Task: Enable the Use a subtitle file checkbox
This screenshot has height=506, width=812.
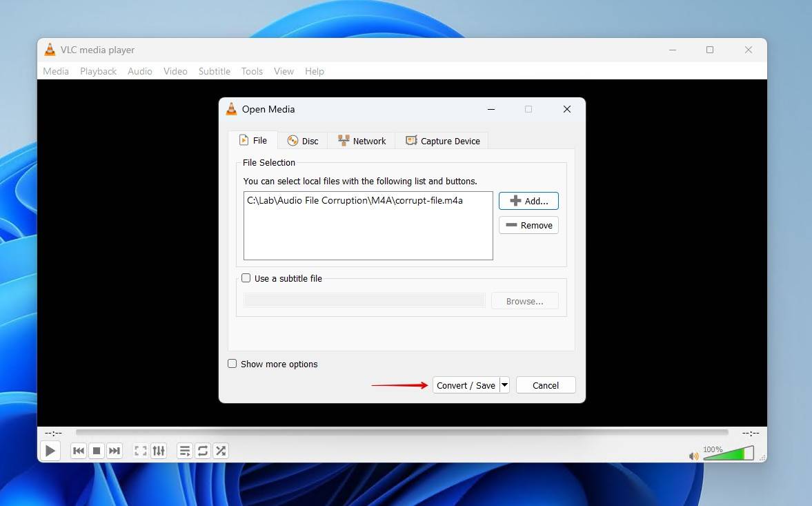Action: (x=246, y=278)
